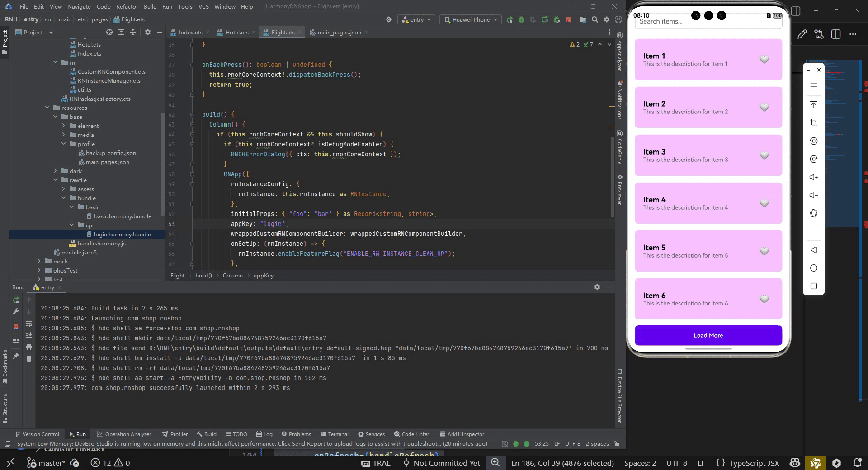The height and width of the screenshot is (470, 868).
Task: Toggle favorite heart on Item 5
Action: (764, 251)
